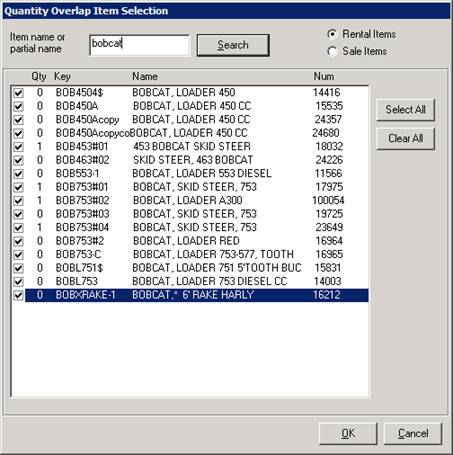Select the row with Num 24680
This screenshot has height=455, width=453.
[x=197, y=133]
